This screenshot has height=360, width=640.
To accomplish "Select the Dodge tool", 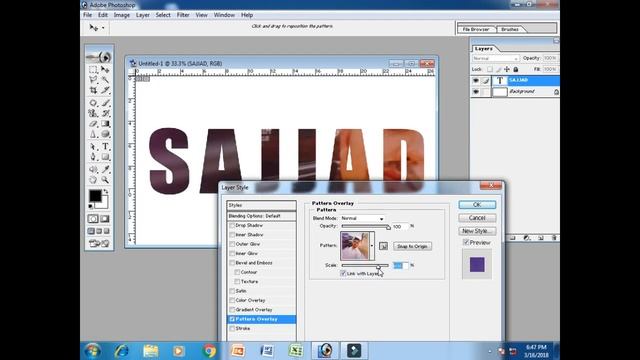I will pyautogui.click(x=105, y=133).
